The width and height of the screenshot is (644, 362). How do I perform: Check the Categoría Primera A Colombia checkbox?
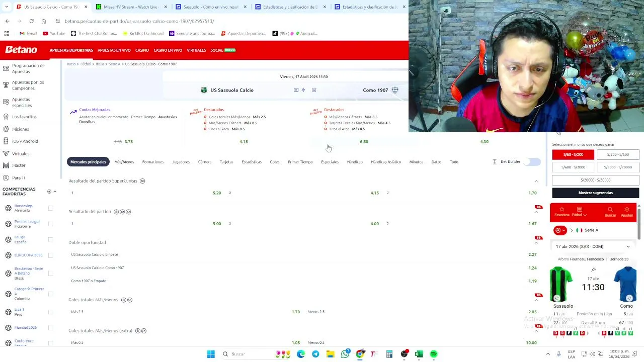(50, 294)
